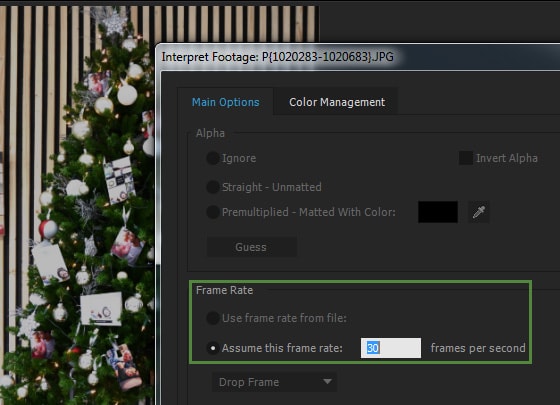Click the Alpha section label
Viewport: 560px width, 405px height.
(x=210, y=133)
